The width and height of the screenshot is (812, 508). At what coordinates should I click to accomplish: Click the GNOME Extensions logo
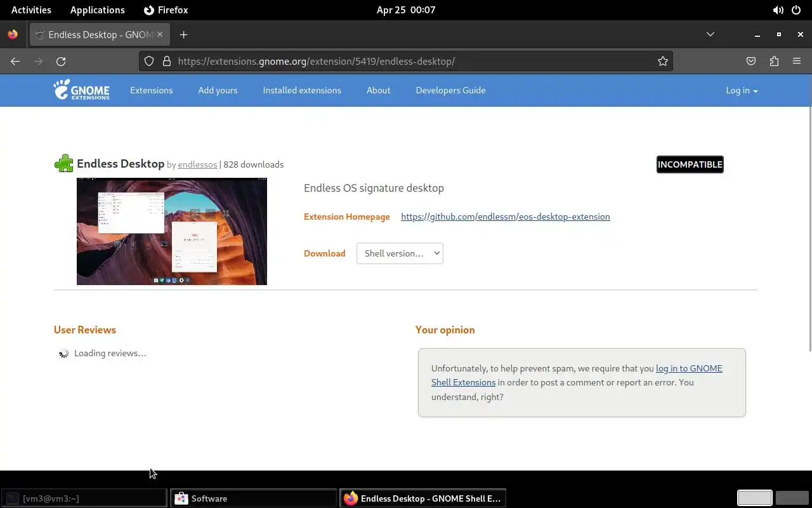pyautogui.click(x=81, y=90)
